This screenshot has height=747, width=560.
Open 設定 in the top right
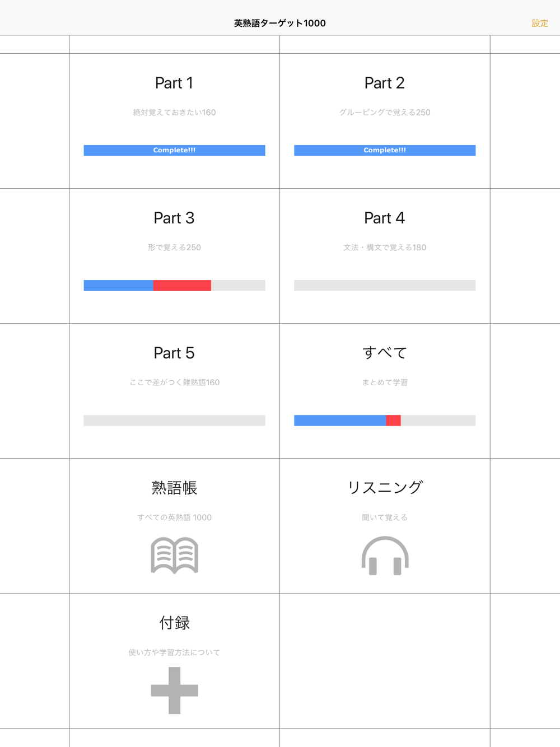[539, 24]
